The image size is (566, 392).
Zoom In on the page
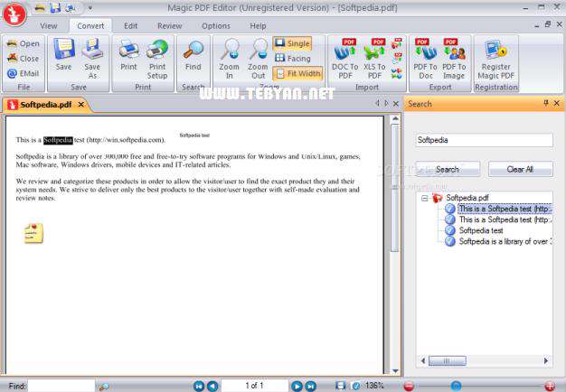pyautogui.click(x=230, y=59)
